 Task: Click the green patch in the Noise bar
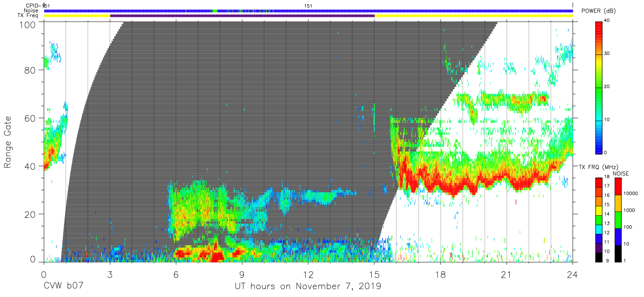pyautogui.click(x=215, y=10)
